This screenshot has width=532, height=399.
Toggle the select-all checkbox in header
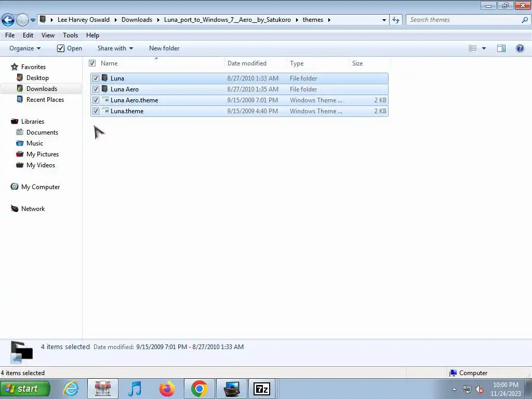(x=92, y=63)
